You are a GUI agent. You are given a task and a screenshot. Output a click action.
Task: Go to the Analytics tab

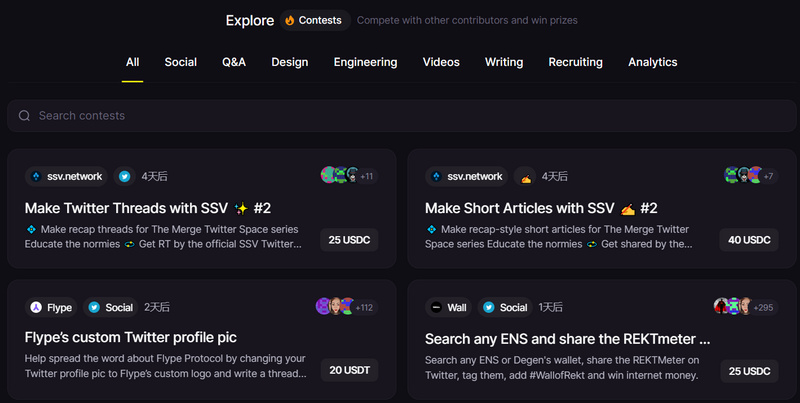pyautogui.click(x=652, y=62)
